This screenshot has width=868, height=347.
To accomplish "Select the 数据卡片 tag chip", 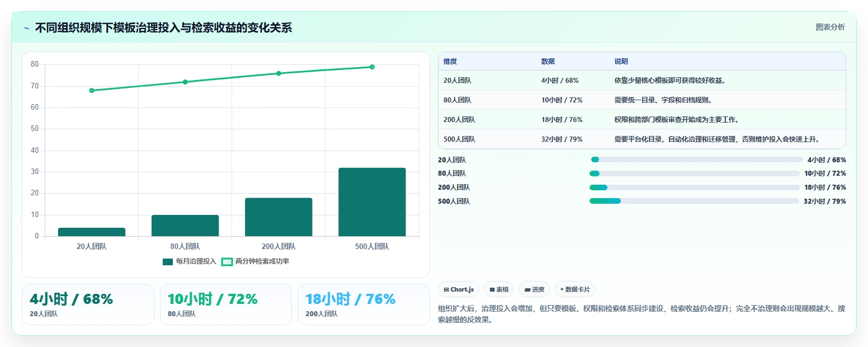I will pos(575,289).
